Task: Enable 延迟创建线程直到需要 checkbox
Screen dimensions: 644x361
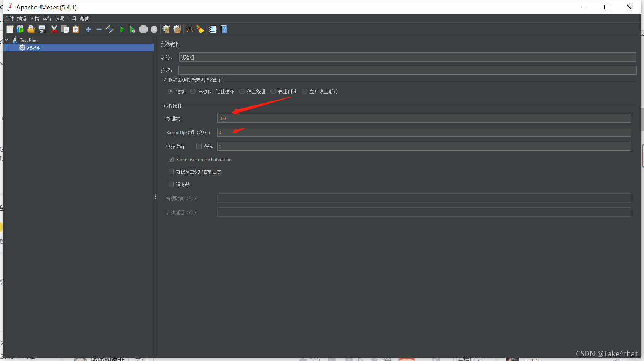Action: click(x=171, y=172)
